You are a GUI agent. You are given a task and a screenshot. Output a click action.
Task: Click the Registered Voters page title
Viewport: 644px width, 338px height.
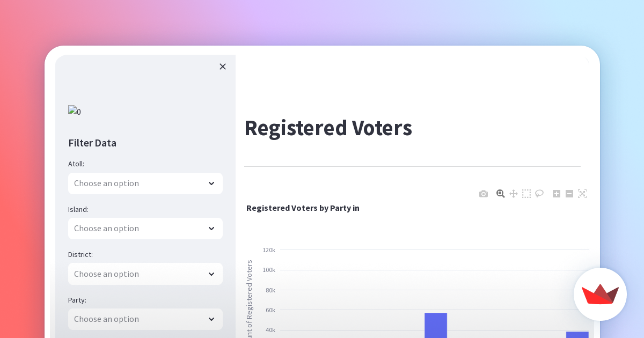pos(328,128)
